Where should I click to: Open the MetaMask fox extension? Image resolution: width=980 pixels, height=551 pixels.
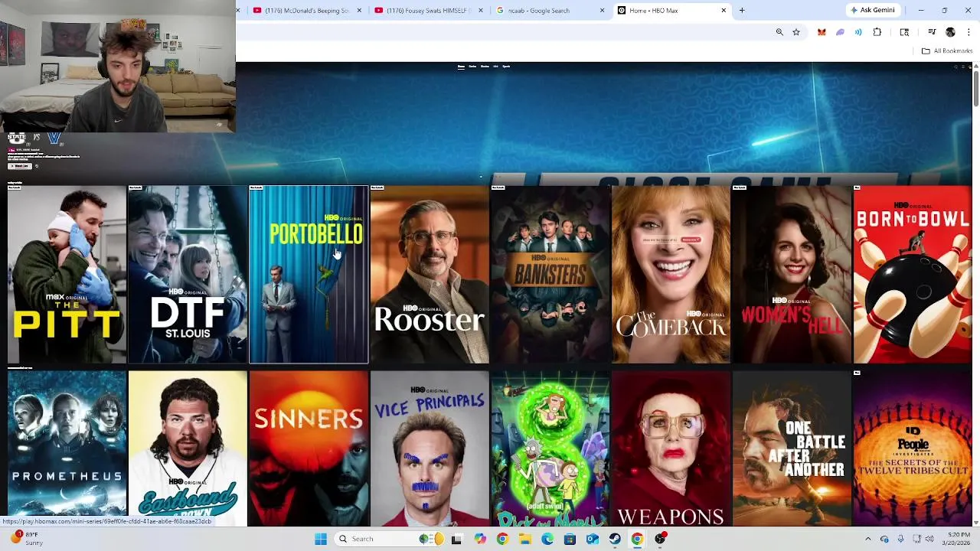pyautogui.click(x=822, y=32)
